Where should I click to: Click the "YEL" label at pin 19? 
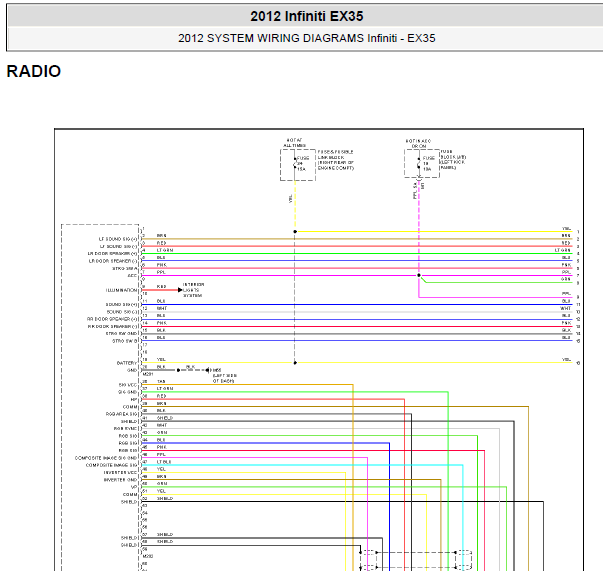pos(161,360)
